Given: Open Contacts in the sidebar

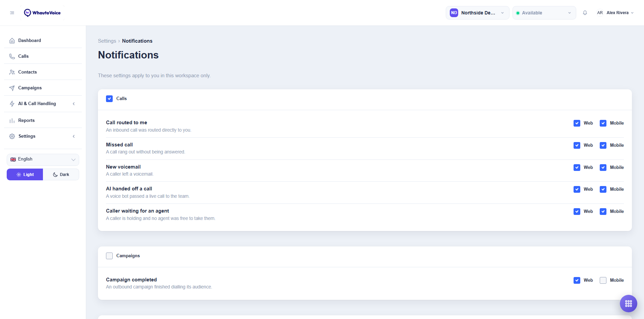Looking at the screenshot, I should 43,72.
